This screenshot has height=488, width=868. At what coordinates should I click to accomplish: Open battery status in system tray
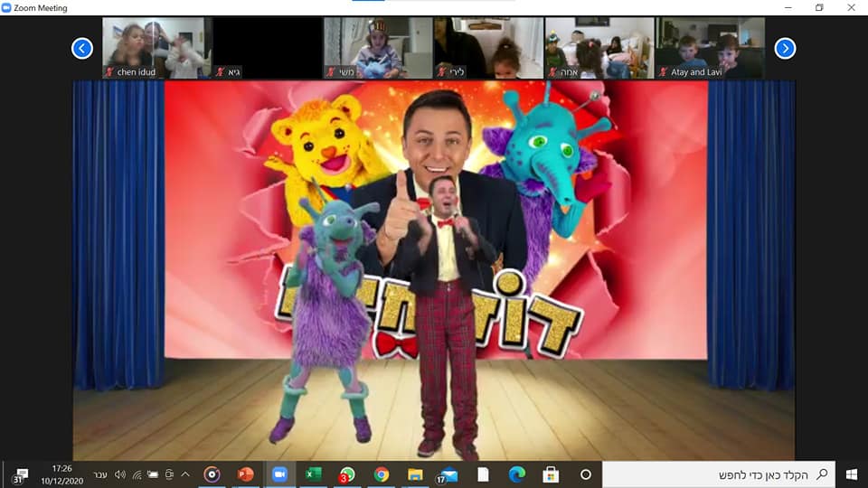pos(153,474)
